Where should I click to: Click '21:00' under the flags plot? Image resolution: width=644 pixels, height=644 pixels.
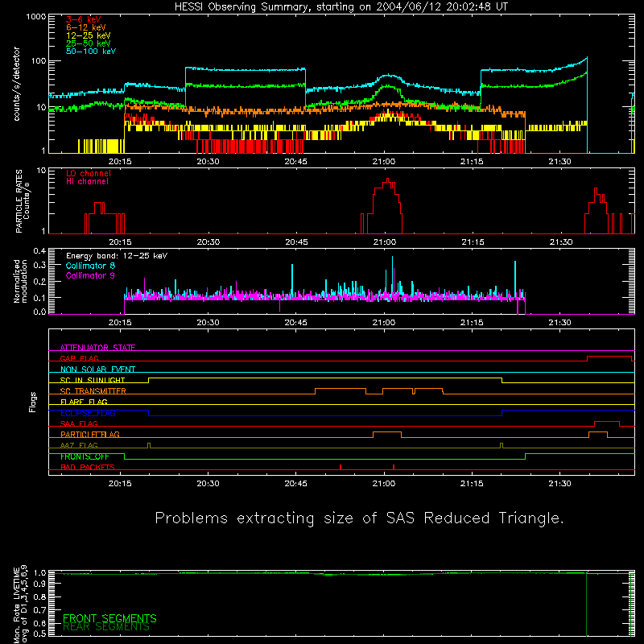[x=384, y=484]
